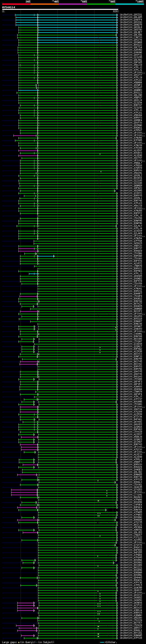Select the UniRef100_A5AJI9 label
The width and height of the screenshot is (146, 644).
(x=131, y=65)
